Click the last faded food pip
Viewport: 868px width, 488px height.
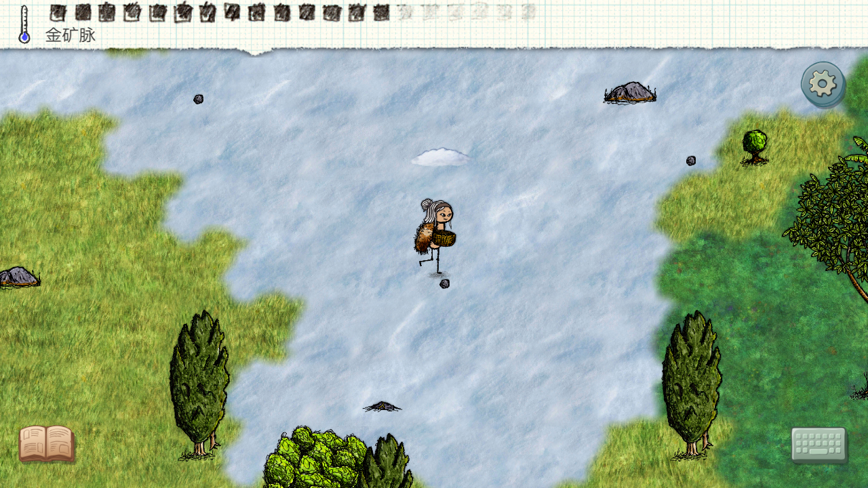(528, 12)
